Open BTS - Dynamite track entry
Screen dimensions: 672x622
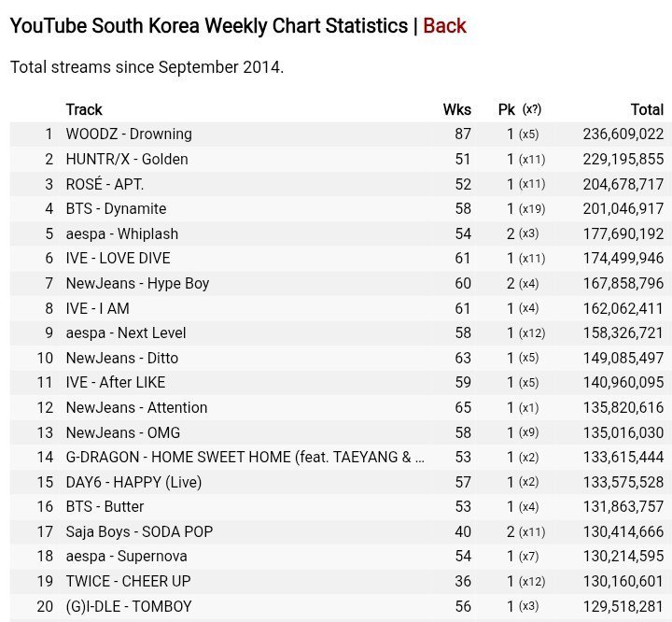click(x=116, y=209)
